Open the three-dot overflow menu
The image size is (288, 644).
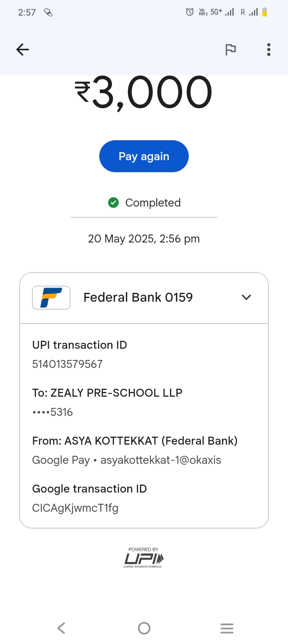(x=269, y=50)
